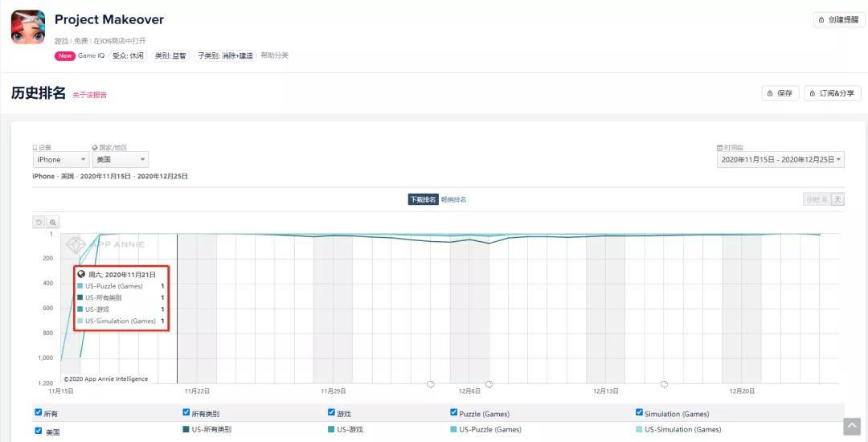This screenshot has height=442, width=868.
Task: Open the 订阅&分享 subscribe and share button
Action: (x=833, y=93)
